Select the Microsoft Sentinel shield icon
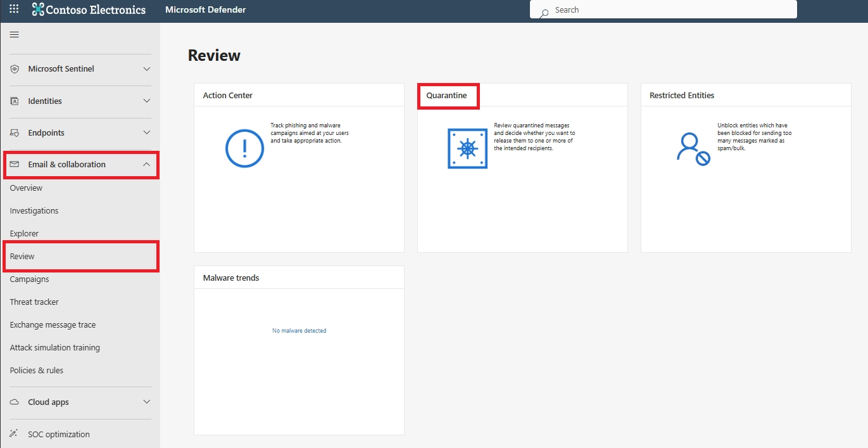 (x=13, y=68)
